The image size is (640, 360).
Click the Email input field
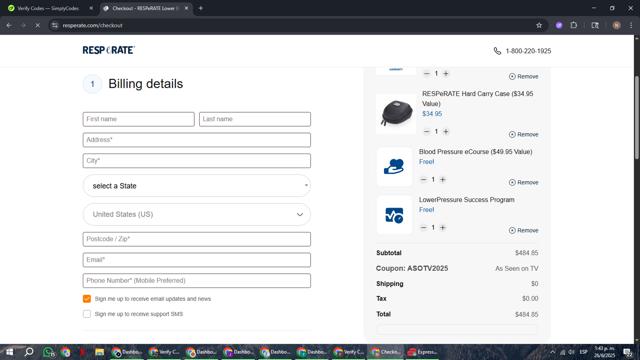point(197,260)
